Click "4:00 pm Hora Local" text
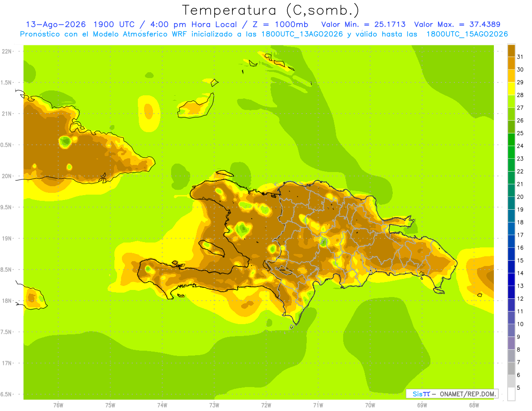Viewport: 532px width, 411px height. point(194,24)
